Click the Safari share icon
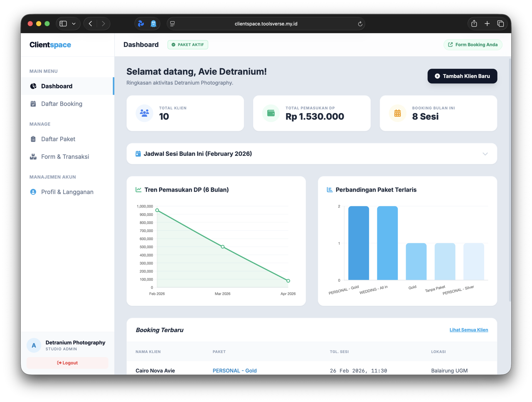 [474, 24]
